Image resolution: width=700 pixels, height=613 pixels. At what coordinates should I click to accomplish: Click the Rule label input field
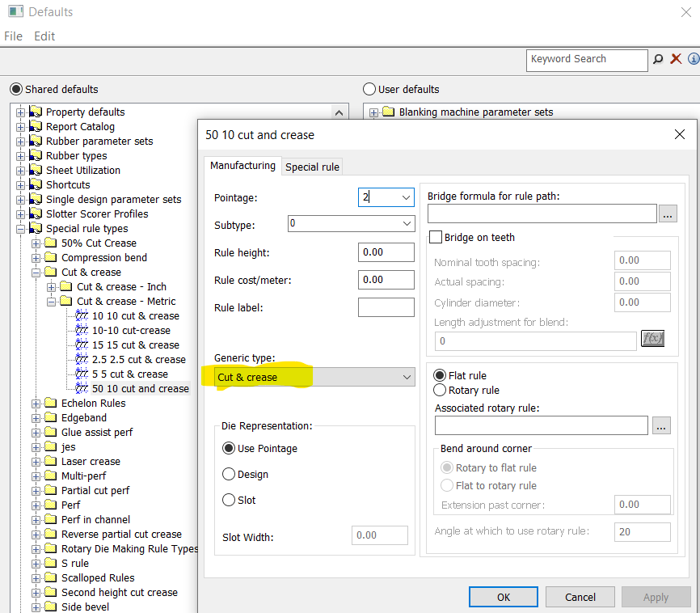pos(386,307)
